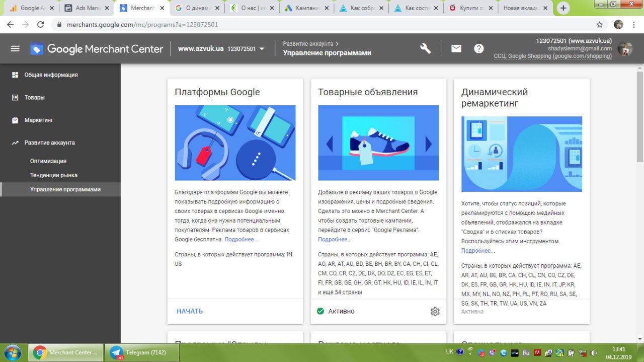The width and height of the screenshot is (644, 362).
Task: Click the Google Merchant Center logo
Action: click(x=97, y=49)
